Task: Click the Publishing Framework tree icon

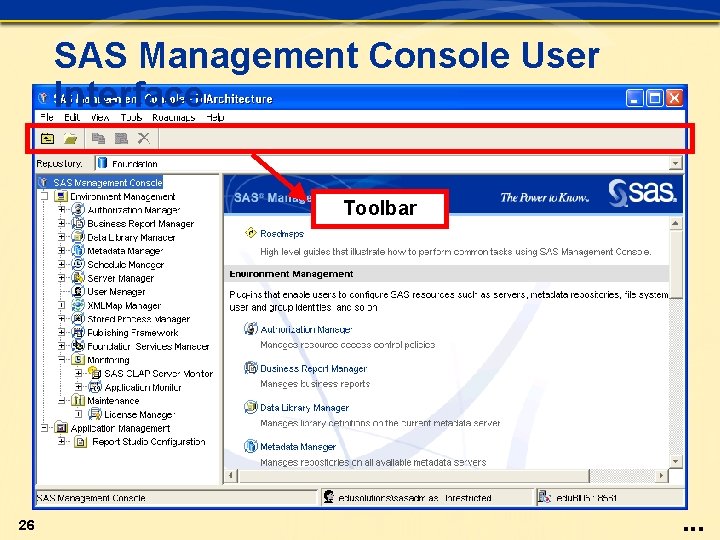Action: pos(78,332)
